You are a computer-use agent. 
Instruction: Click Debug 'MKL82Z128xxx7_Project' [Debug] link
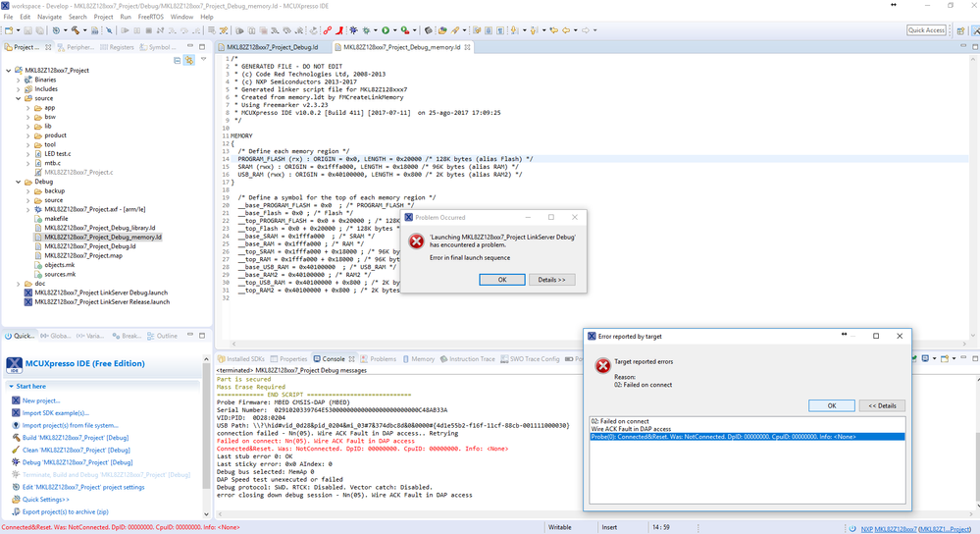77,462
